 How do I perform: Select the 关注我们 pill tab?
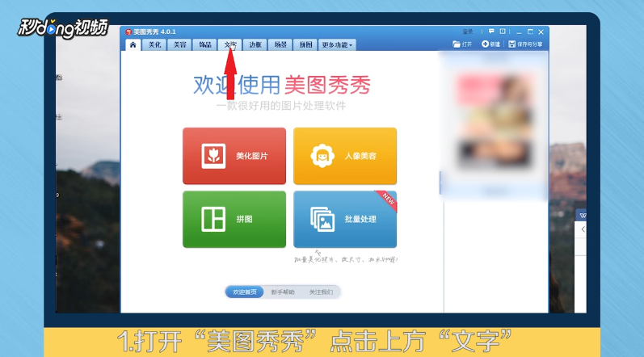321,292
